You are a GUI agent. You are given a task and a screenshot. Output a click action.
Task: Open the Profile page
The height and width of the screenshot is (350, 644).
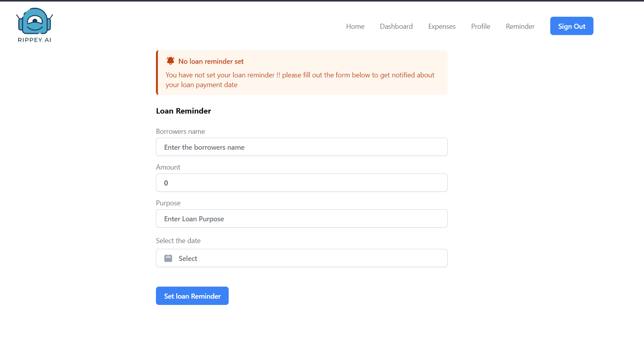(x=480, y=26)
